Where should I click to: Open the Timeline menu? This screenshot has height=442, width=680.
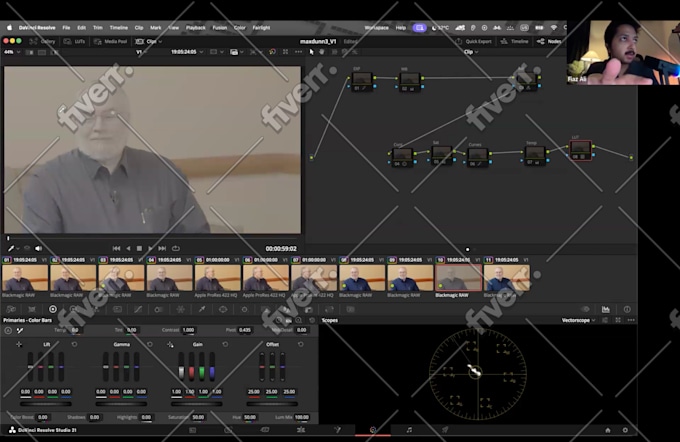(118, 27)
